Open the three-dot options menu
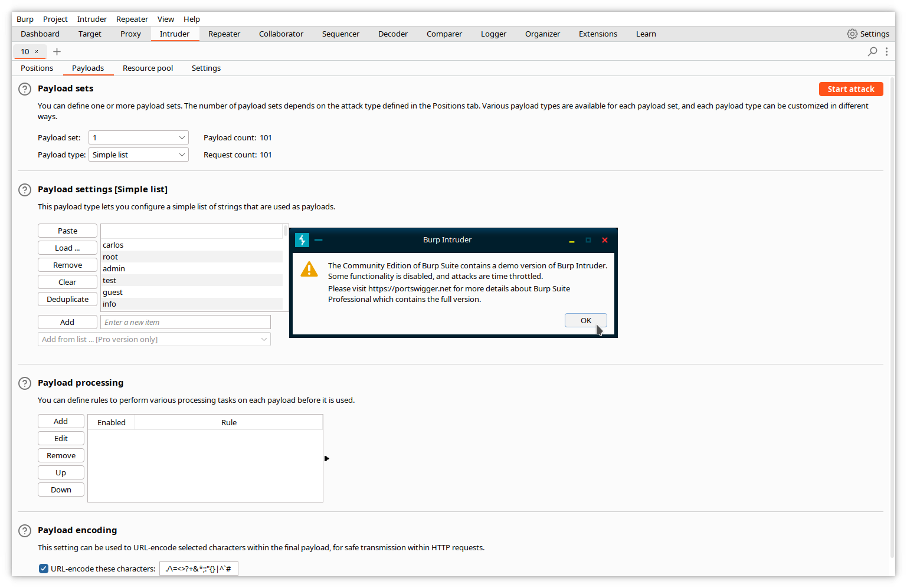 pos(886,52)
